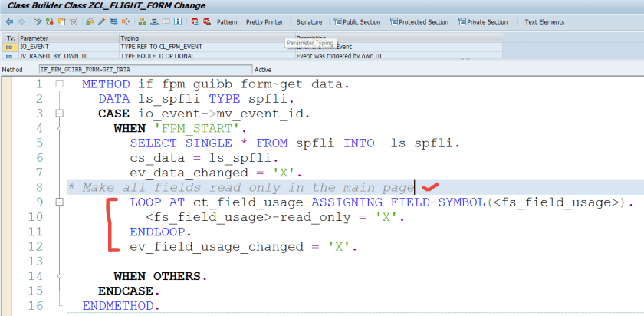Click the Active status label
Image resolution: width=644 pixels, height=316 pixels.
point(263,70)
